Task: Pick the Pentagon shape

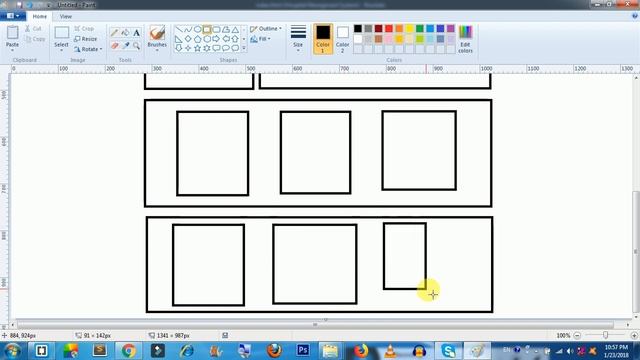Action: 198,39
